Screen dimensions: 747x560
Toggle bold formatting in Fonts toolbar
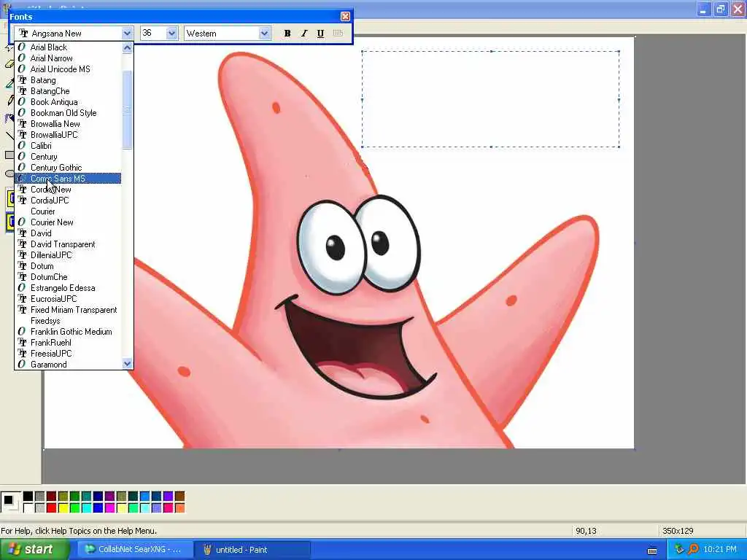point(287,34)
